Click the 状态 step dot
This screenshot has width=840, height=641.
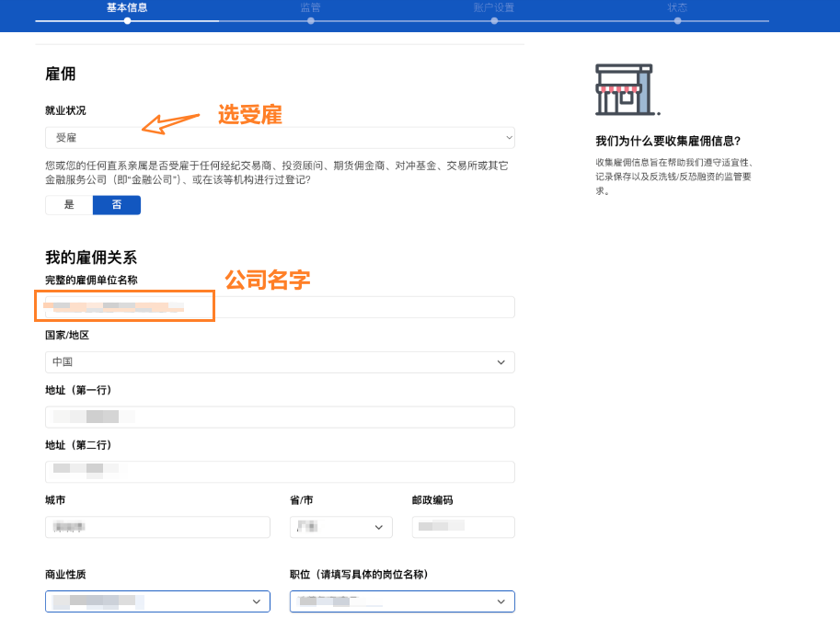(x=677, y=20)
